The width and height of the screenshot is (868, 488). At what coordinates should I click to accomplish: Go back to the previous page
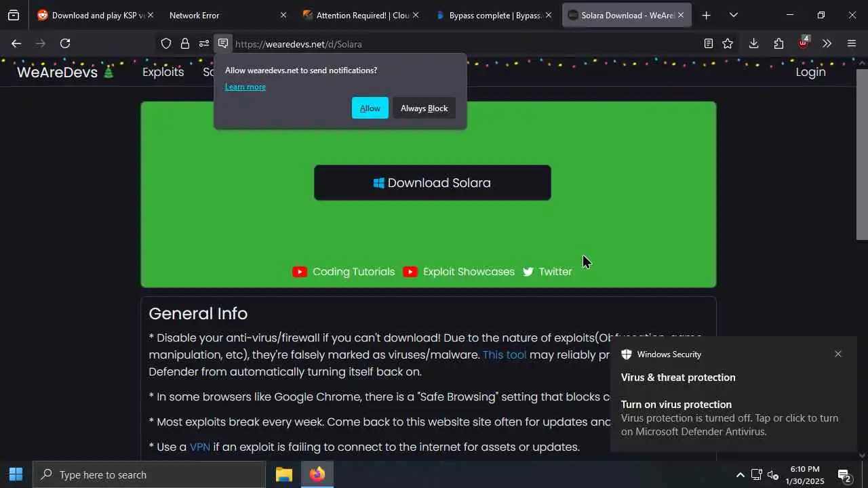tap(16, 43)
